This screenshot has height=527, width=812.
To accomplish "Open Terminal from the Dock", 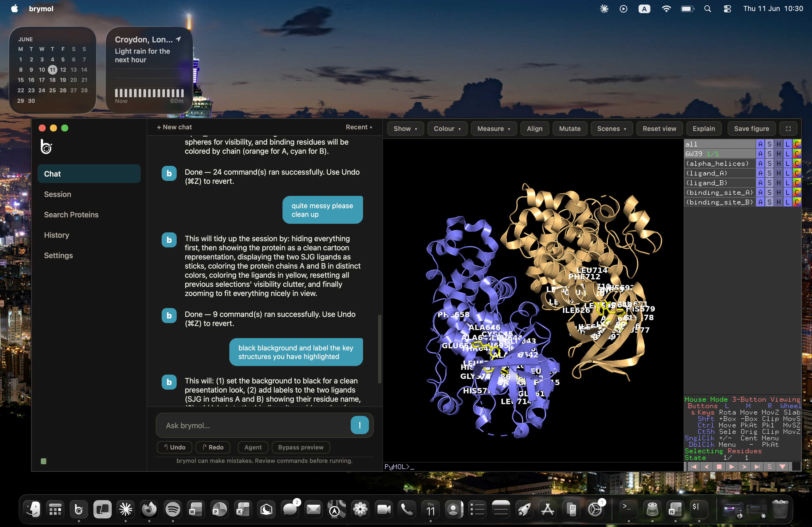I will coord(628,509).
